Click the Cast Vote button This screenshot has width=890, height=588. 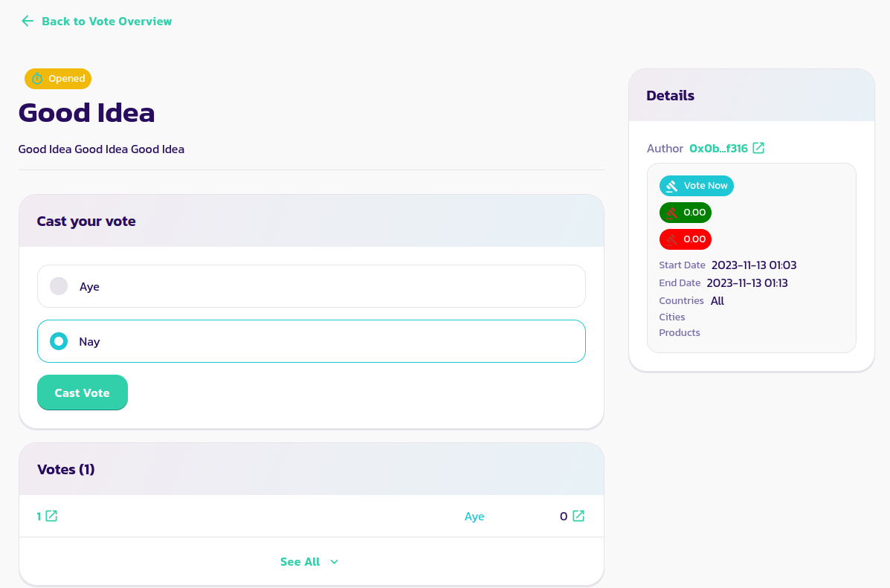coord(83,392)
